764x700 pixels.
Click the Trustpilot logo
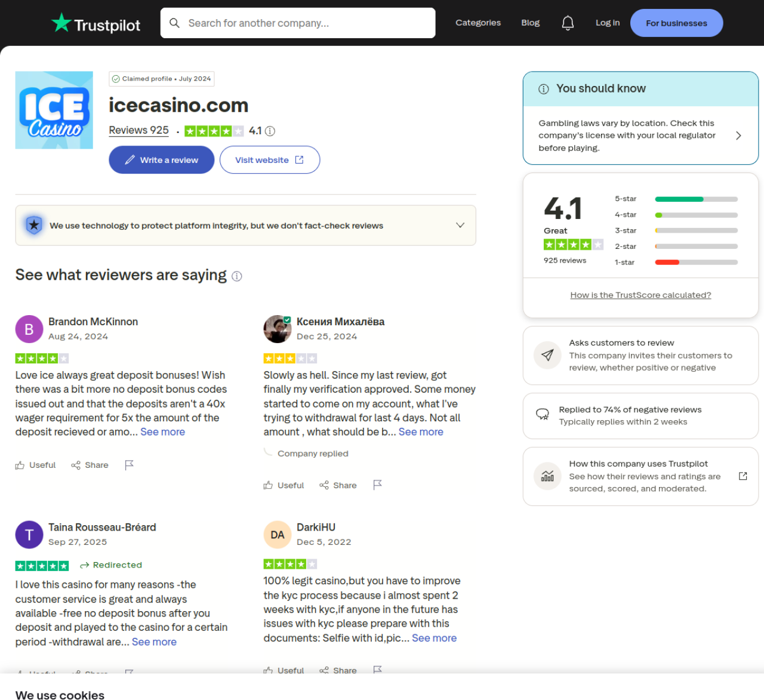[x=95, y=24]
